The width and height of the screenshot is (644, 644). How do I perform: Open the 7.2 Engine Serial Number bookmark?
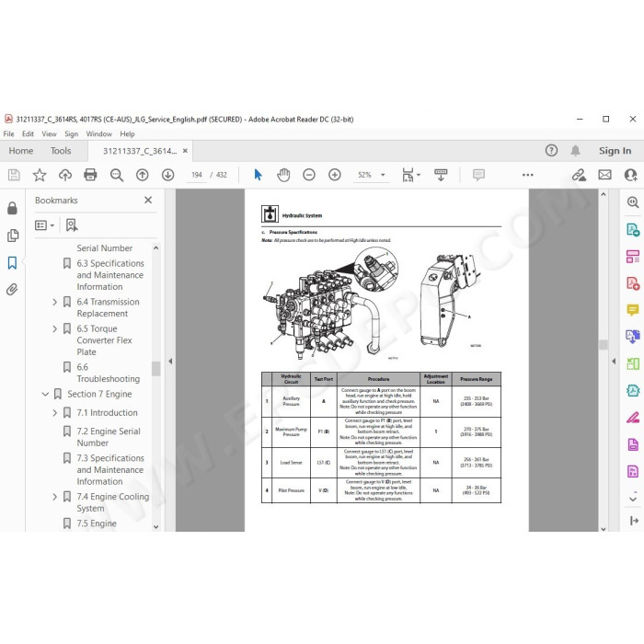pyautogui.click(x=109, y=437)
